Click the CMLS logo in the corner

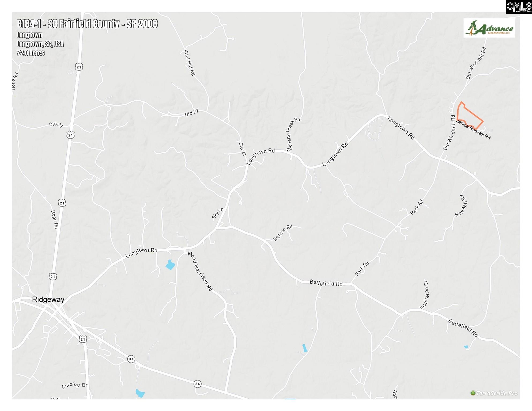519,7
